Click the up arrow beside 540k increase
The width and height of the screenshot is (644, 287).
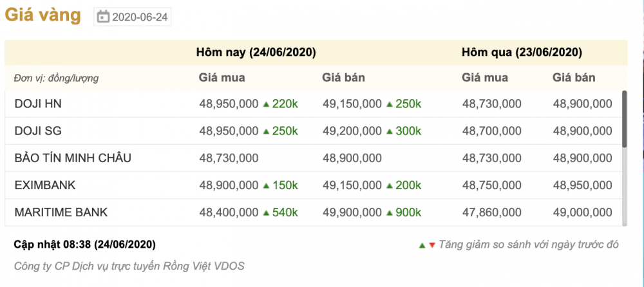coord(266,213)
